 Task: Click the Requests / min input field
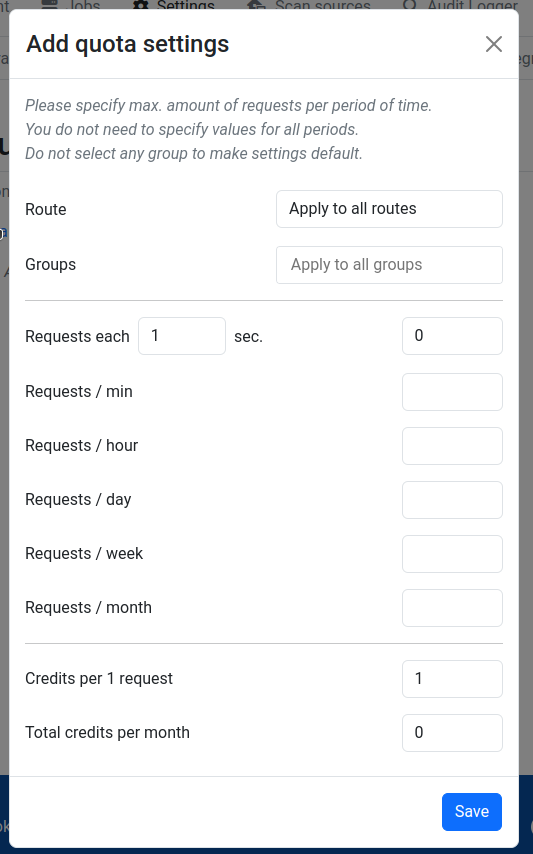coord(452,392)
